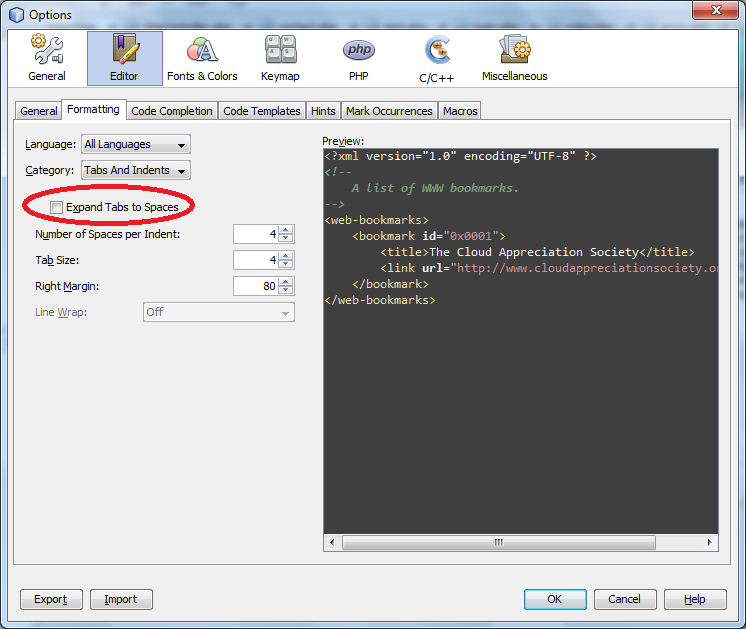Click the closing </bookmark> tag line
Screen dimensions: 746x629
[x=390, y=285]
